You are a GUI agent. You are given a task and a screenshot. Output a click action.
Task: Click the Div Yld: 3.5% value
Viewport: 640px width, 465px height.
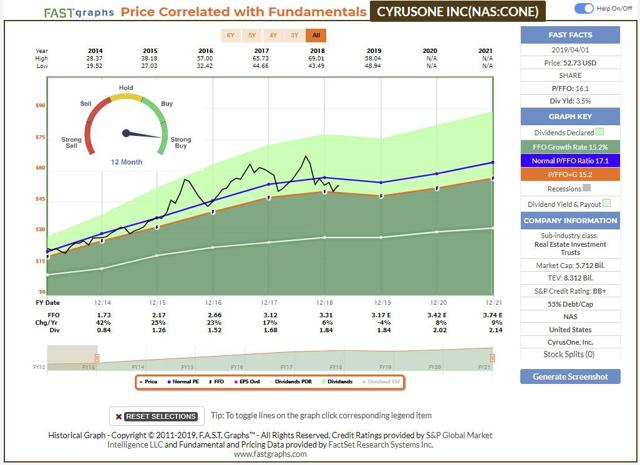coord(570,101)
